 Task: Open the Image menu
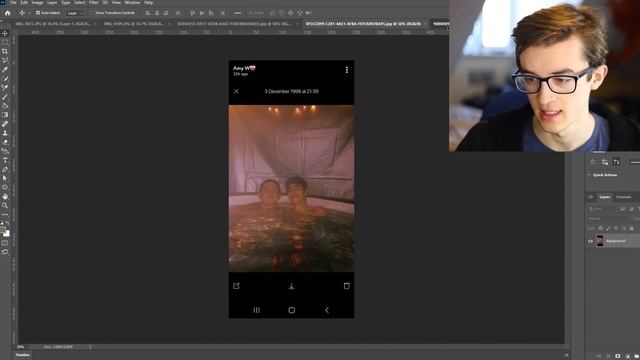pos(37,2)
